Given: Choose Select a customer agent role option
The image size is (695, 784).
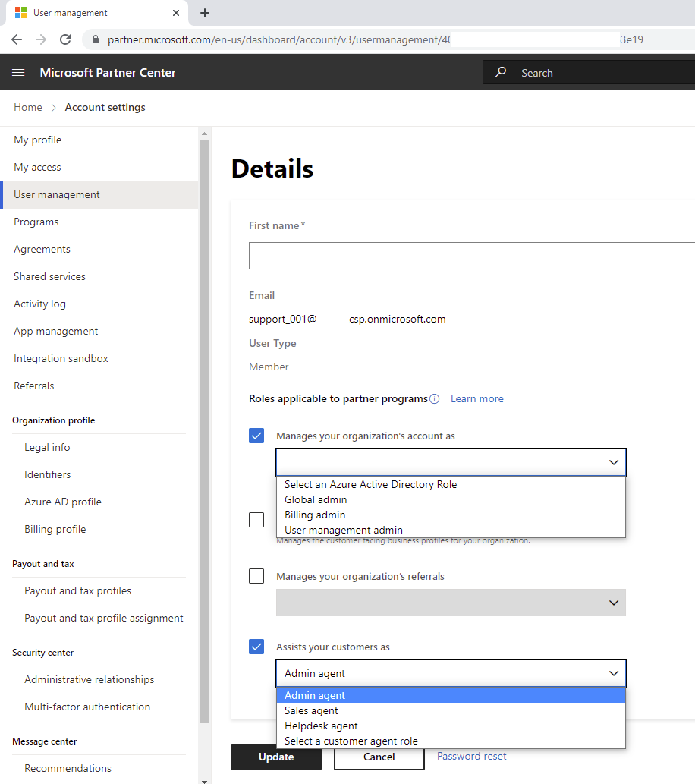Looking at the screenshot, I should 451,741.
